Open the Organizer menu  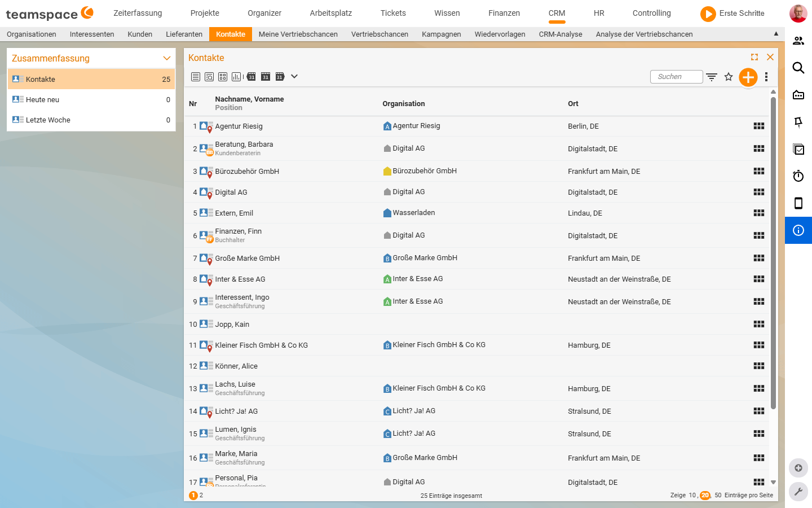pos(264,13)
